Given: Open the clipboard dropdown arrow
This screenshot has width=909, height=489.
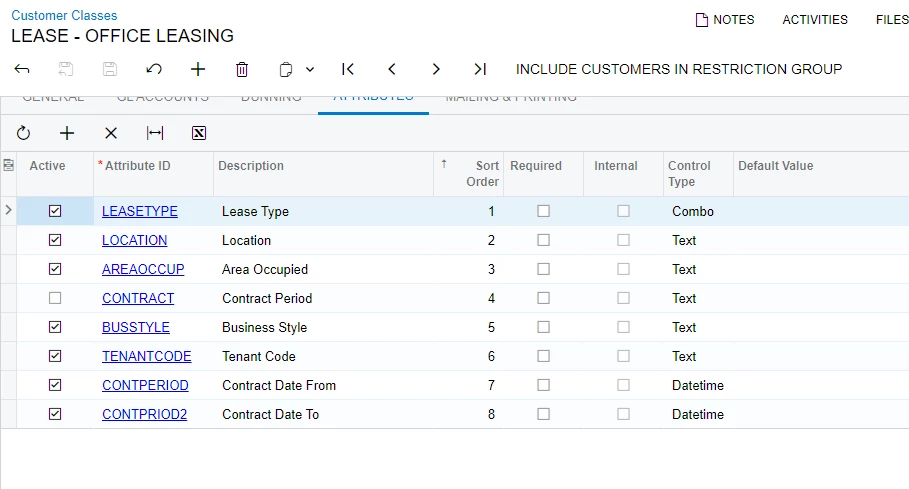Looking at the screenshot, I should 310,69.
